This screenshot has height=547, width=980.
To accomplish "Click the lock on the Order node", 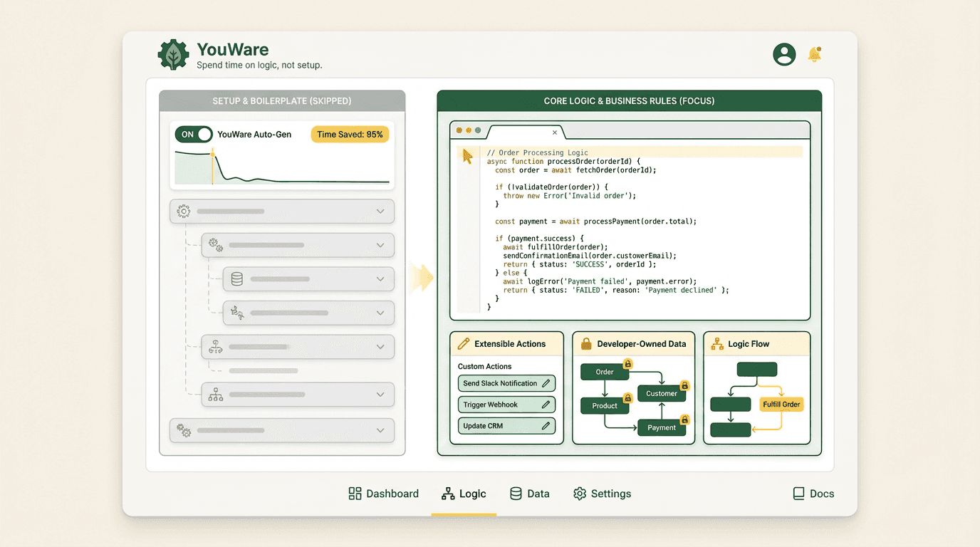I will 627,364.
